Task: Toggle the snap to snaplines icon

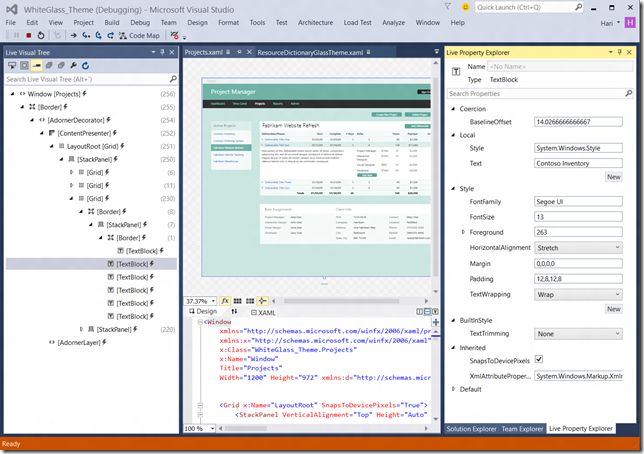Action: (x=262, y=301)
